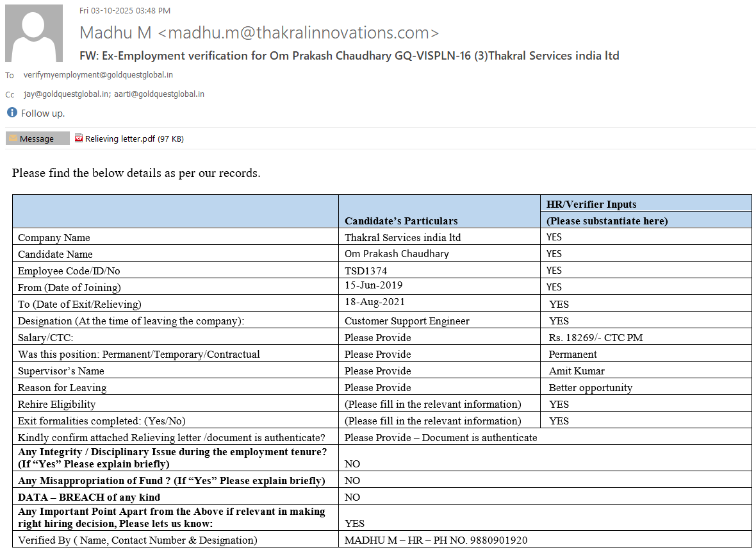Click 'Please find the below details' sentence
Viewport: 756px width, 552px height.
(136, 173)
